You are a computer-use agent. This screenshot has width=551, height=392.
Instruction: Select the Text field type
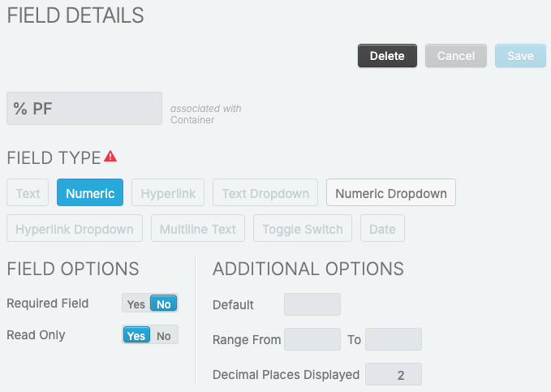tap(28, 193)
